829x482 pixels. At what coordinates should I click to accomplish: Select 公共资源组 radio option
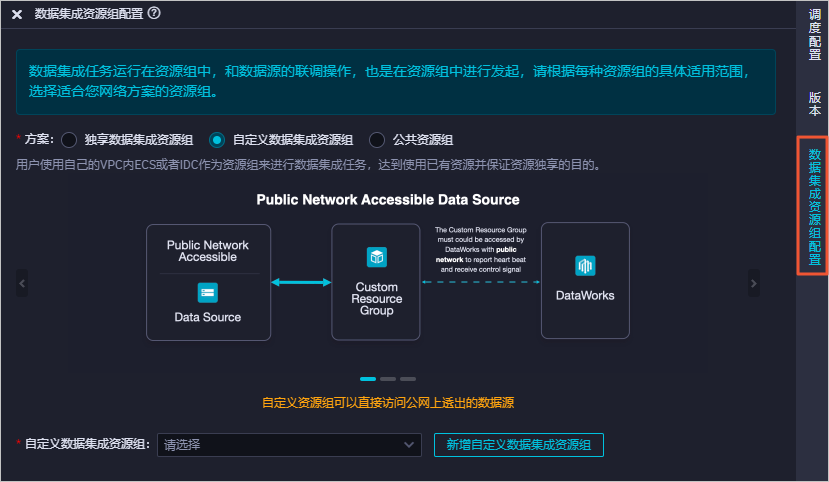click(x=377, y=140)
